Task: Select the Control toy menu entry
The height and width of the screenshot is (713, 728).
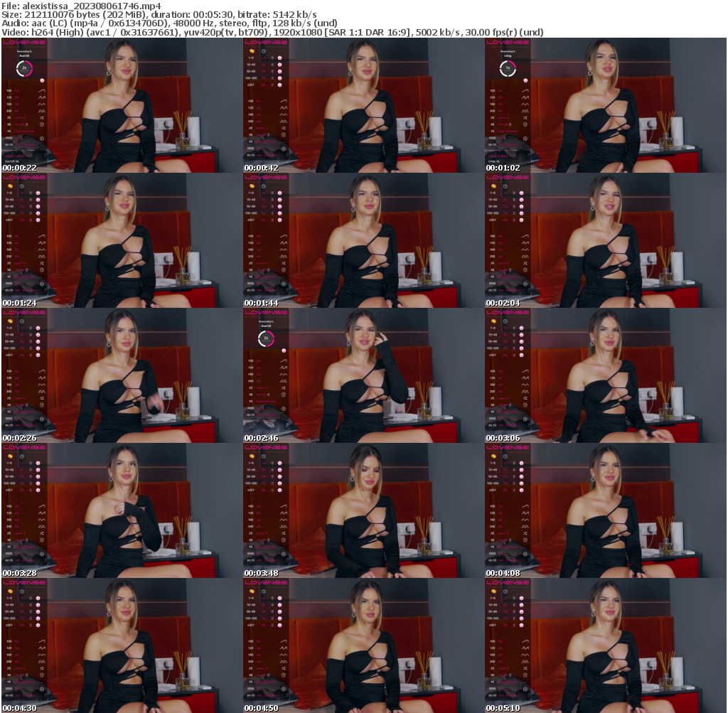Action: [x=272, y=290]
